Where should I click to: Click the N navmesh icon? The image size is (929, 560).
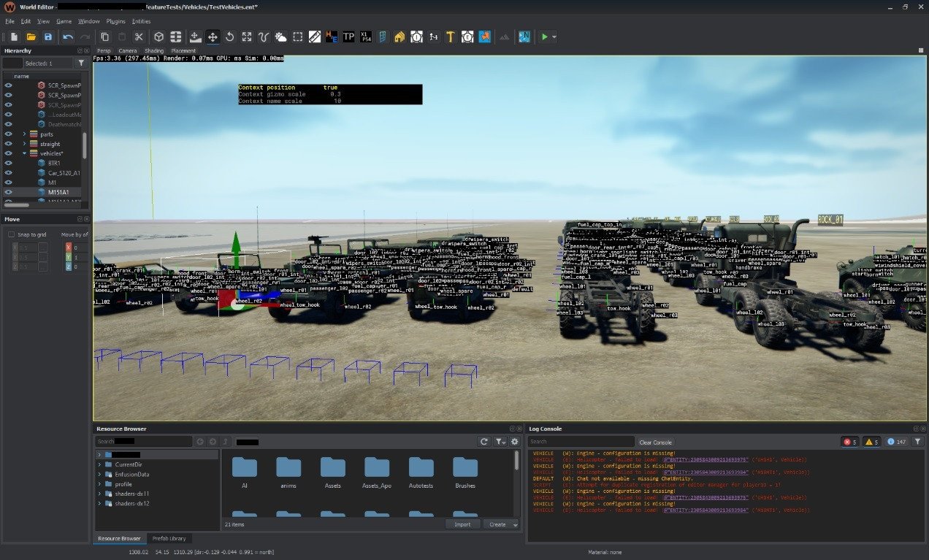524,37
